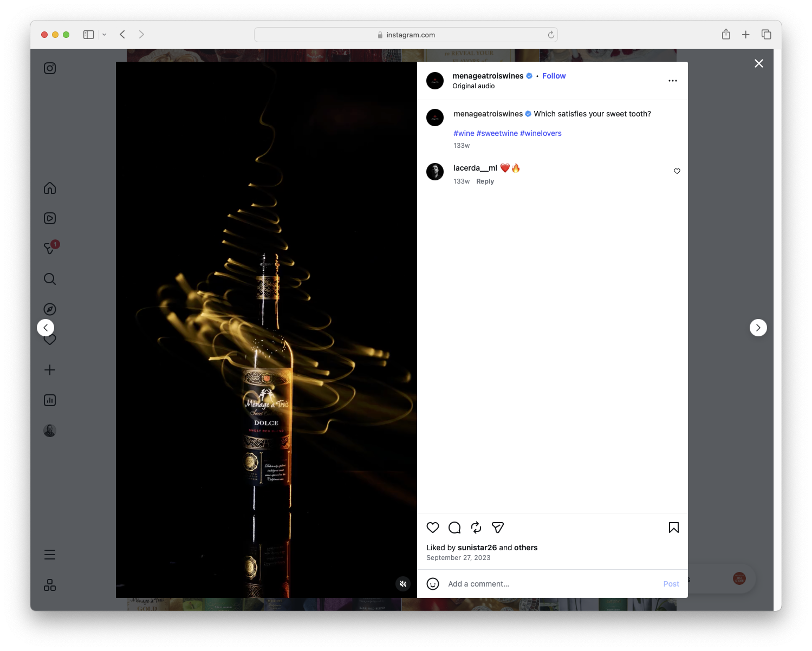The width and height of the screenshot is (812, 651).
Task: Open the comment bubble icon on the post
Action: coord(454,528)
